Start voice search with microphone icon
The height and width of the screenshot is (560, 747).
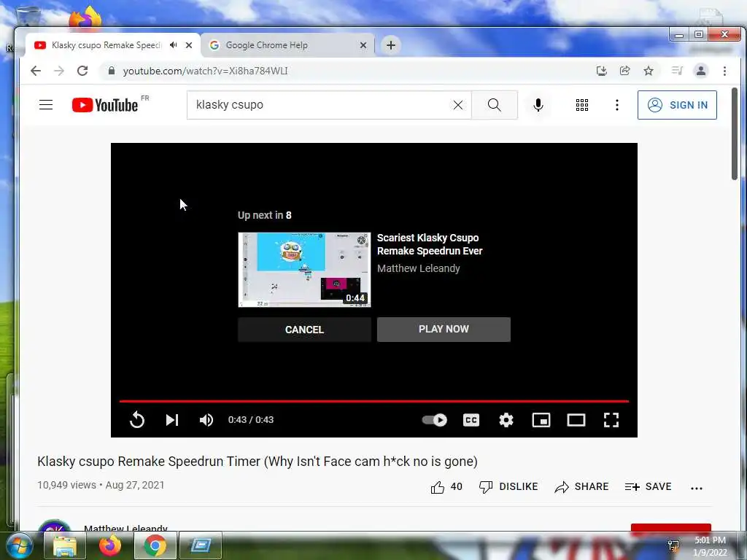538,105
